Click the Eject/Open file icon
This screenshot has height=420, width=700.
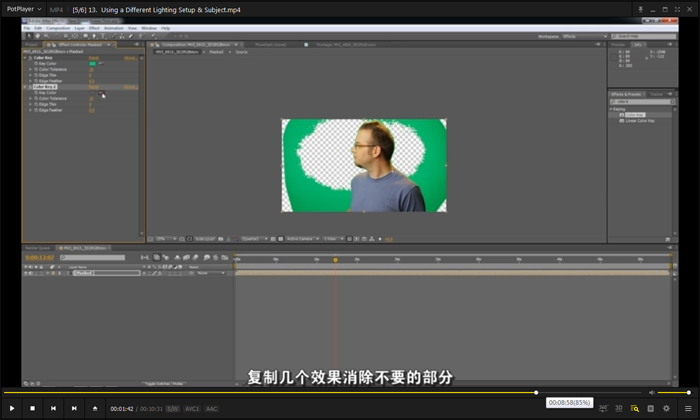(x=95, y=408)
